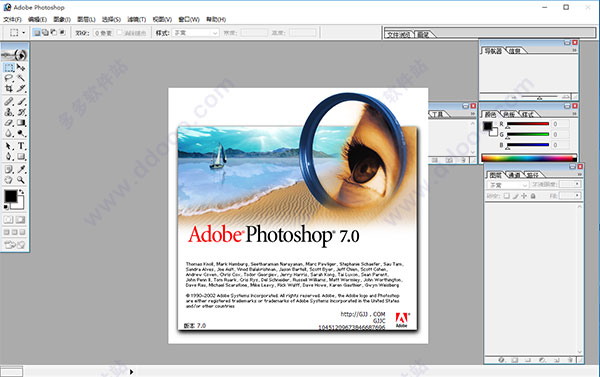Select the Eyedropper tool

(21, 169)
